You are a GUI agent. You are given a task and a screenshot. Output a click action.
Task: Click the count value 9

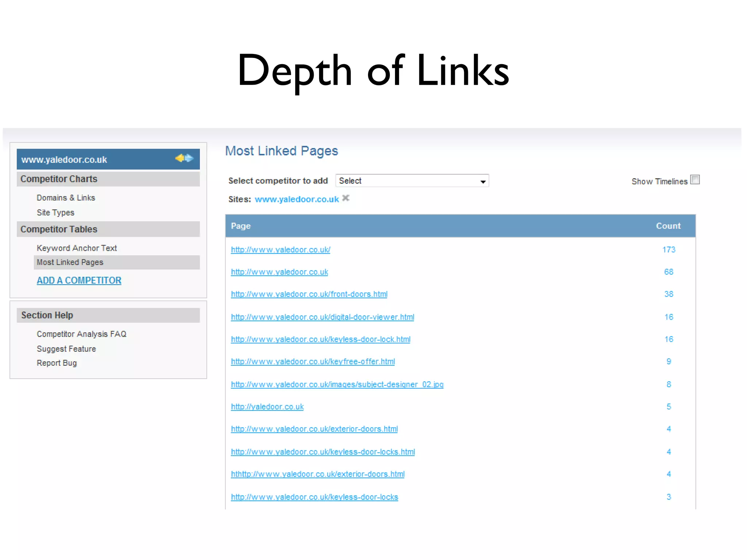click(x=669, y=362)
